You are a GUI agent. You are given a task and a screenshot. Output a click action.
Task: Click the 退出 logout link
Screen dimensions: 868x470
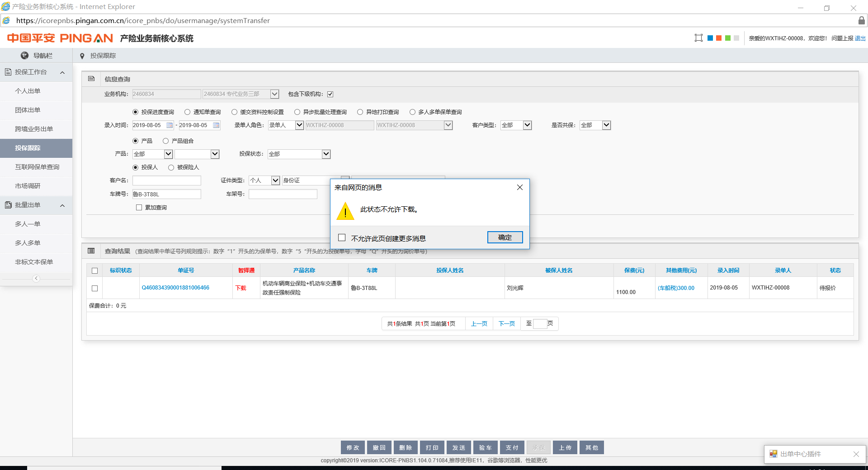coord(860,38)
